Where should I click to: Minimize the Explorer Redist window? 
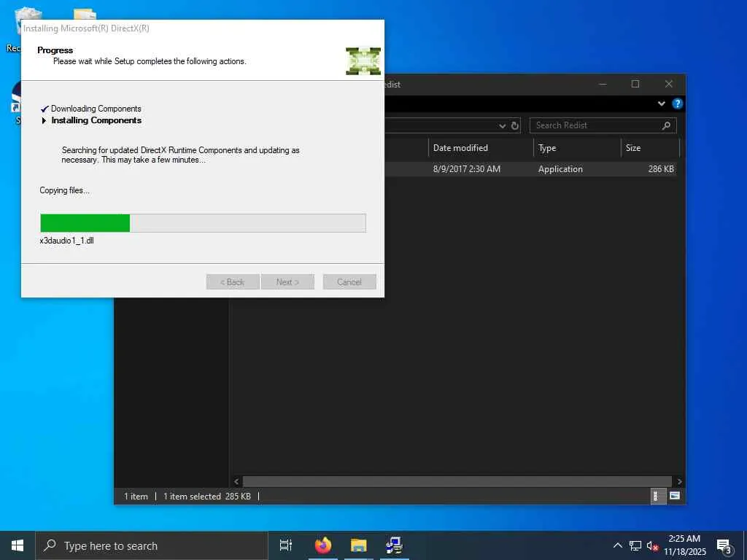(x=603, y=85)
